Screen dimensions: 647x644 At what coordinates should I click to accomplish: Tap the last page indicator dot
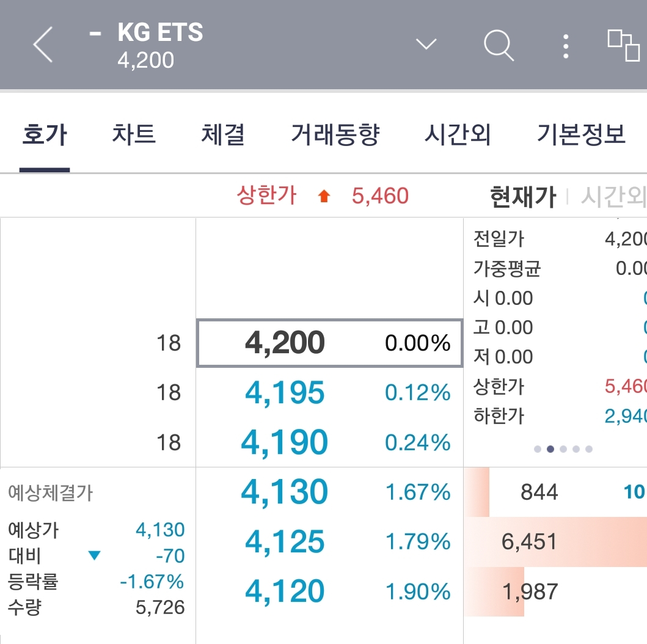(x=589, y=449)
